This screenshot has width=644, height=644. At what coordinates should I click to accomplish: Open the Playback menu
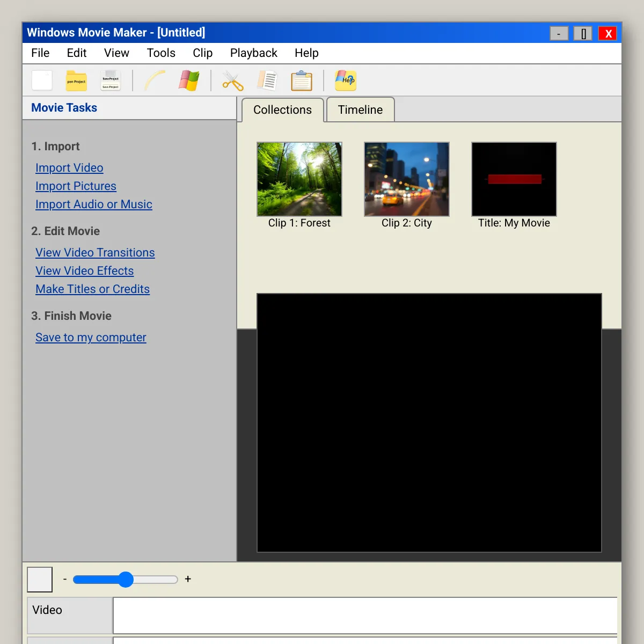coord(254,53)
